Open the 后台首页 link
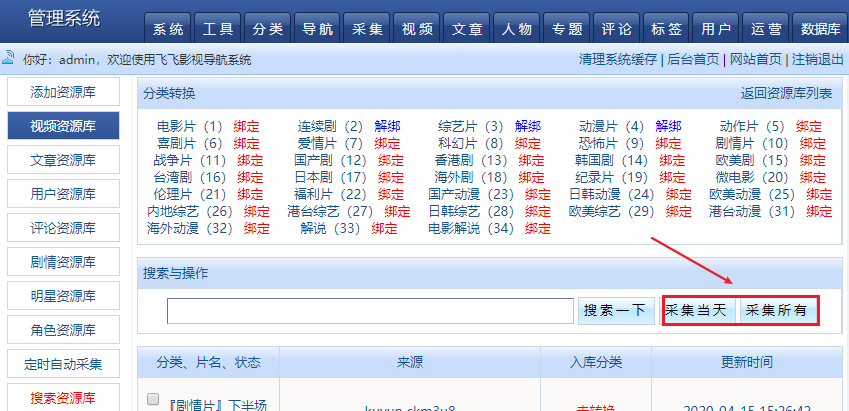This screenshot has width=849, height=411. (693, 59)
